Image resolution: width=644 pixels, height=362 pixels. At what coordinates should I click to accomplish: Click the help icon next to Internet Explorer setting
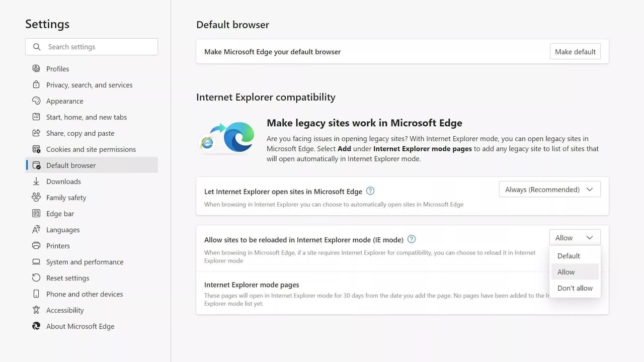click(370, 191)
